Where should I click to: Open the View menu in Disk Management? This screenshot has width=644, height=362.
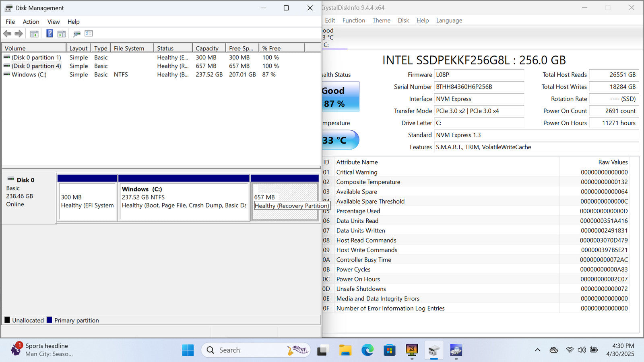pos(54,22)
